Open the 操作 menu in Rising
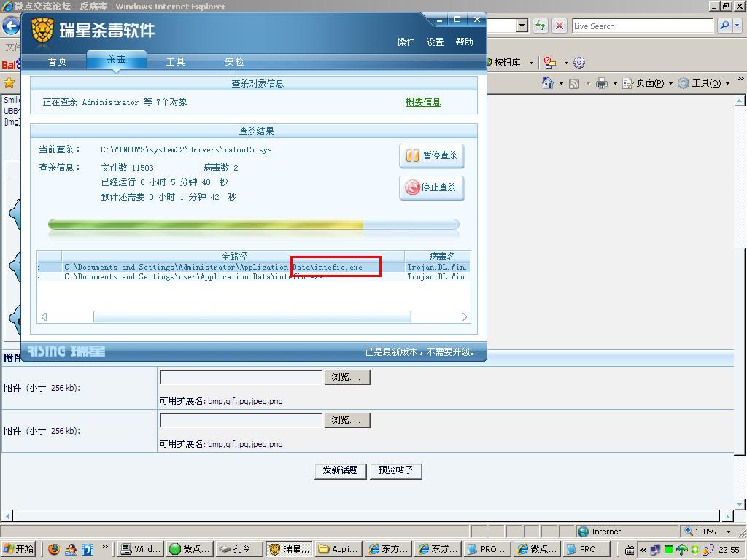Viewport: 747px width, 560px height. [406, 42]
